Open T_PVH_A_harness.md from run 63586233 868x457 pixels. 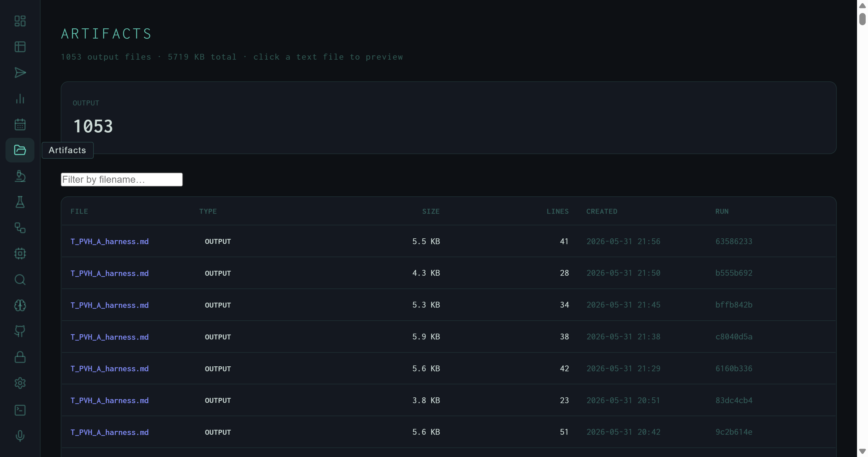tap(109, 242)
